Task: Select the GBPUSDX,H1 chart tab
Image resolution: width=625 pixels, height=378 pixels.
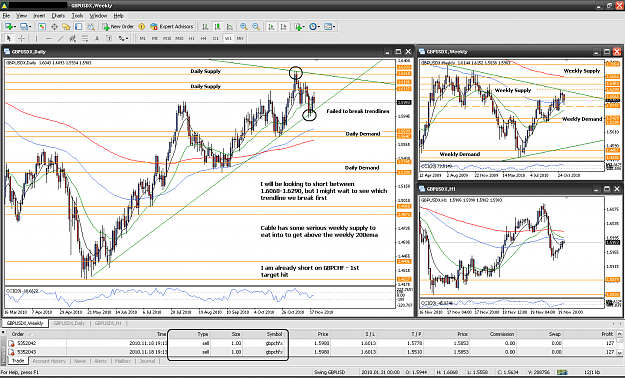Action: click(108, 323)
